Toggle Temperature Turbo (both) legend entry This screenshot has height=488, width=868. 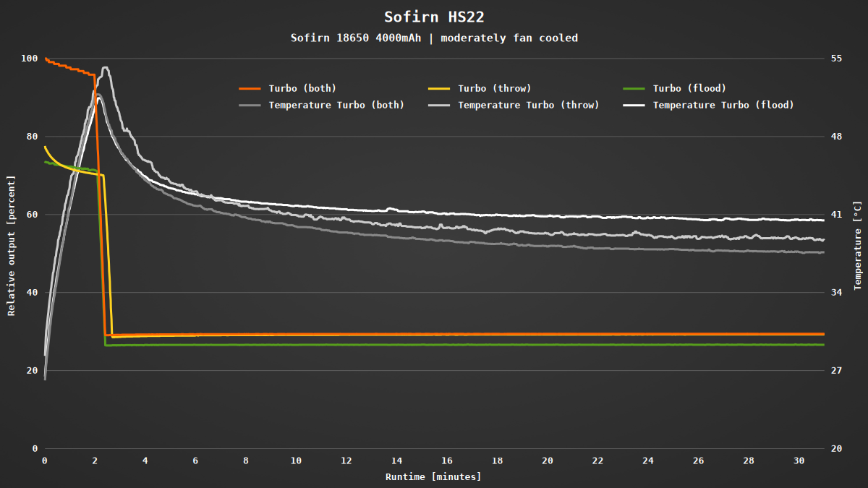(321, 105)
